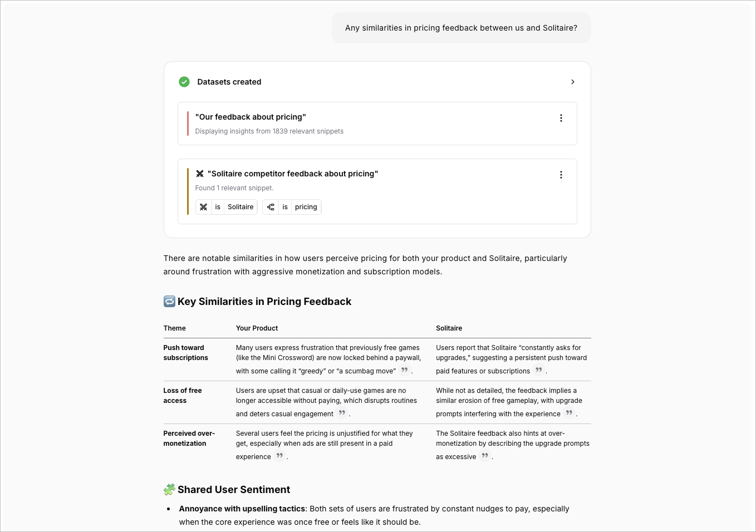Viewport: 756px width, 532px height.
Task: Open the kebab menu on Solitaire competitor dataset
Action: point(561,174)
